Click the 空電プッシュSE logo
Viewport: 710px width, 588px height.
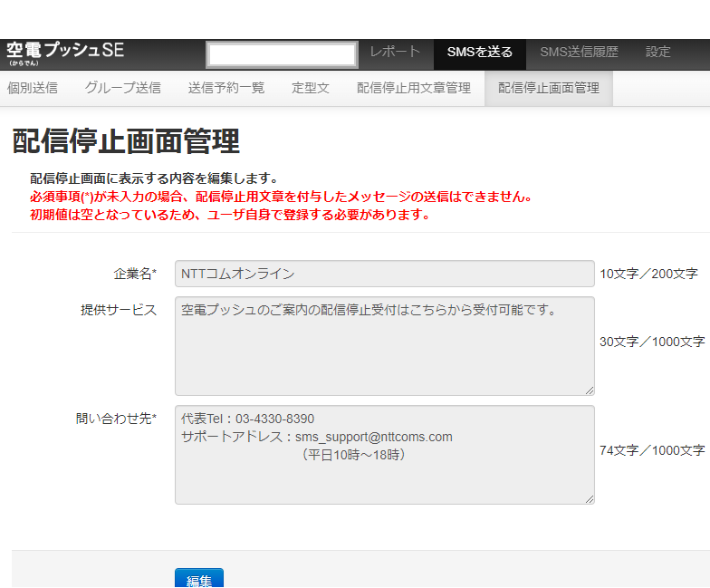(65, 53)
